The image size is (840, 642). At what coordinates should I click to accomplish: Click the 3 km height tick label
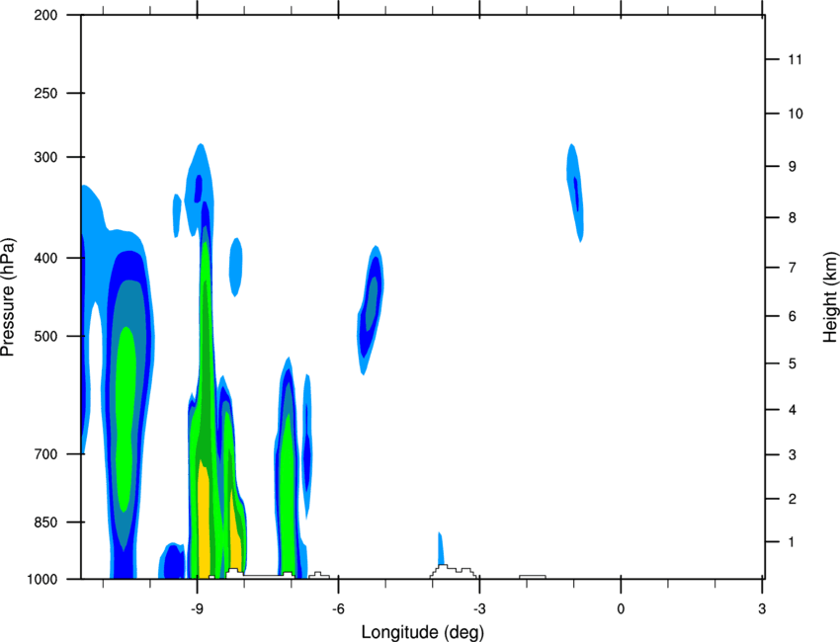coord(793,455)
